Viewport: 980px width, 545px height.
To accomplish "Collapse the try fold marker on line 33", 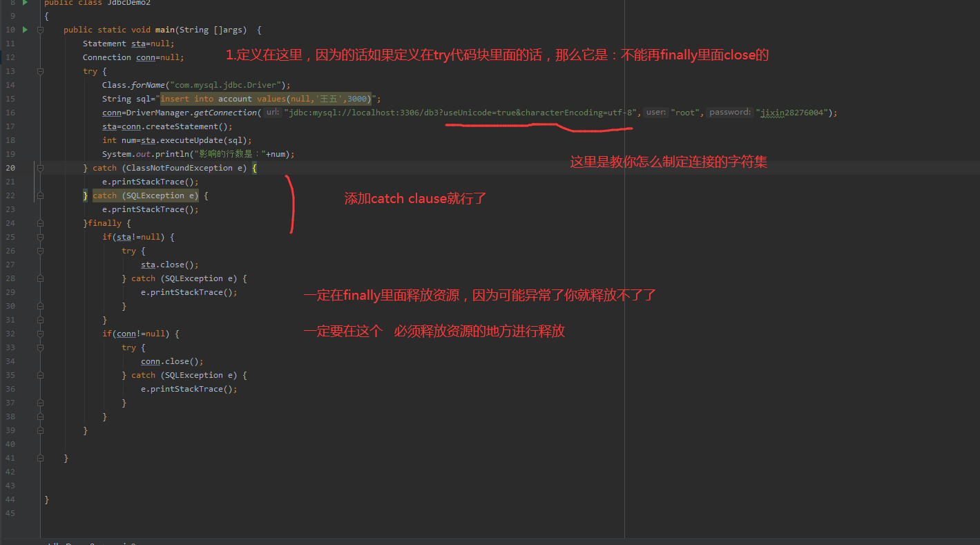I will (x=40, y=347).
